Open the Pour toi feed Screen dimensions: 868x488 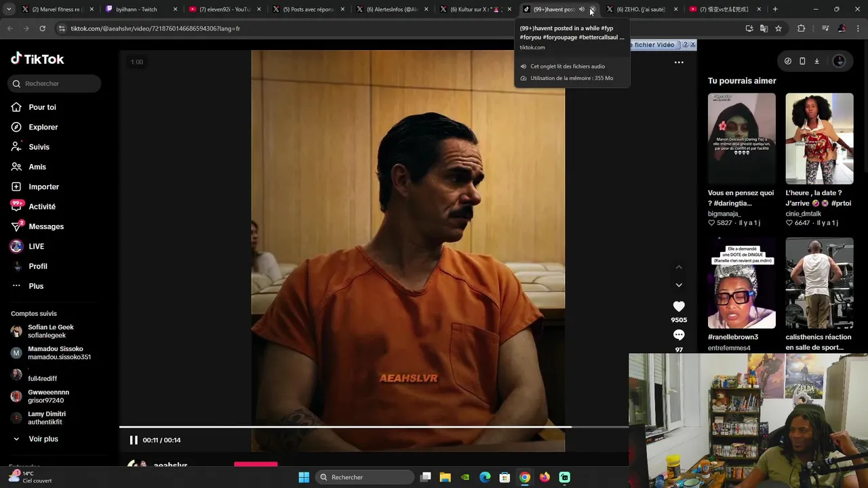42,107
